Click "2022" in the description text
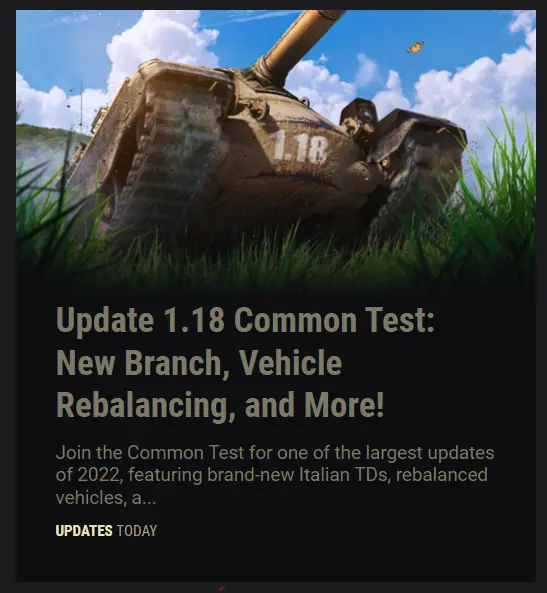Image resolution: width=547 pixels, height=593 pixels. click(x=99, y=475)
